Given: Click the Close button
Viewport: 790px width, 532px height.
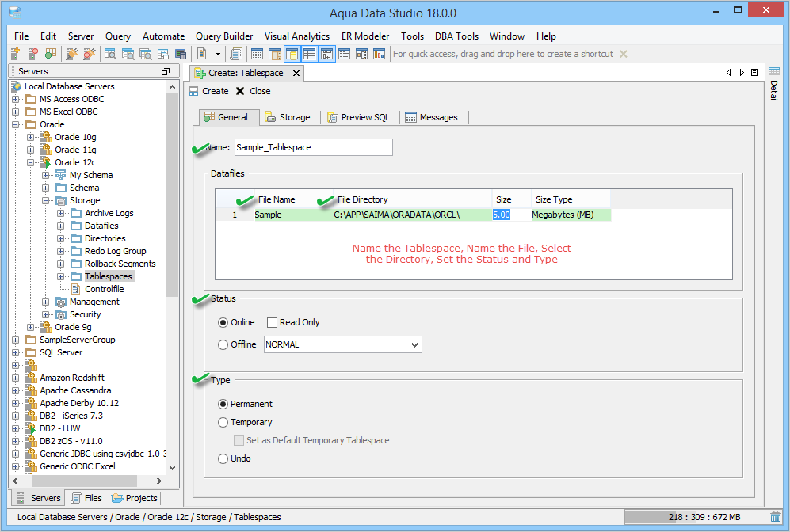Looking at the screenshot, I should pyautogui.click(x=254, y=91).
